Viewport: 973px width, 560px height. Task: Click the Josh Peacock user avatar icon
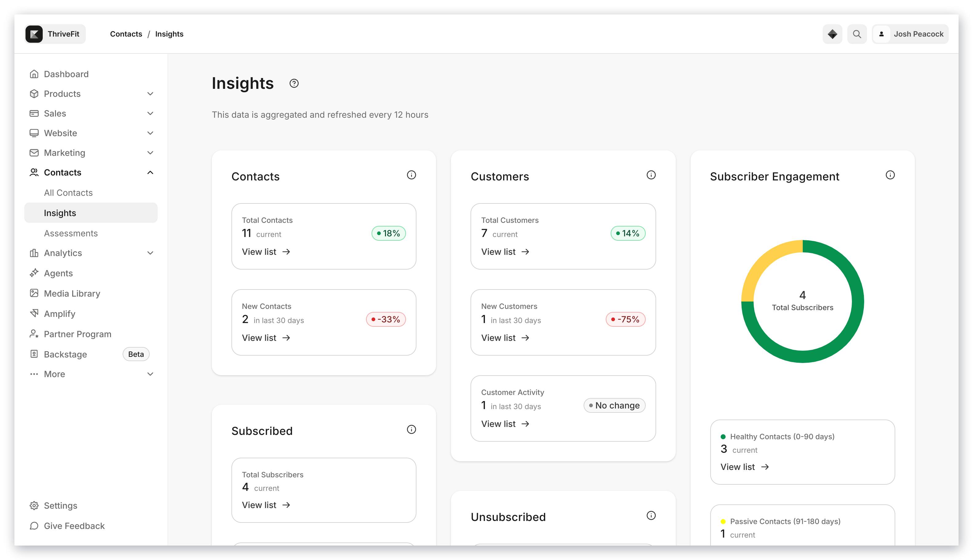[x=881, y=34]
